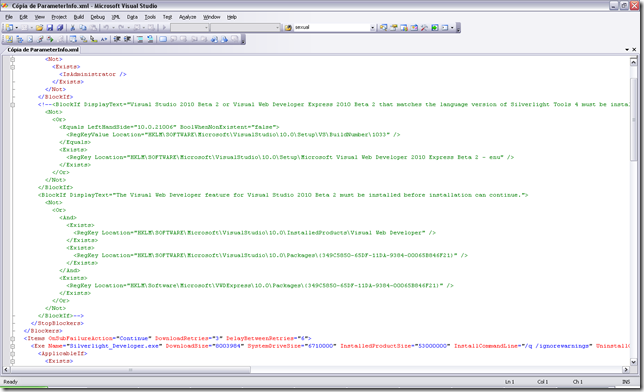Collapse the commented BlockIf outline node

(x=12, y=104)
